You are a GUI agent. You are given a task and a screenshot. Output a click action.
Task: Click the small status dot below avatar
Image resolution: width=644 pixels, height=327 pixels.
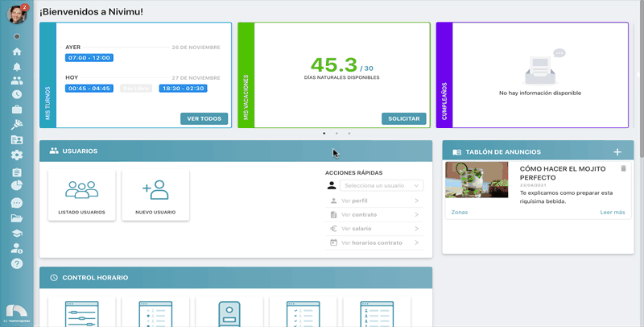tap(17, 36)
